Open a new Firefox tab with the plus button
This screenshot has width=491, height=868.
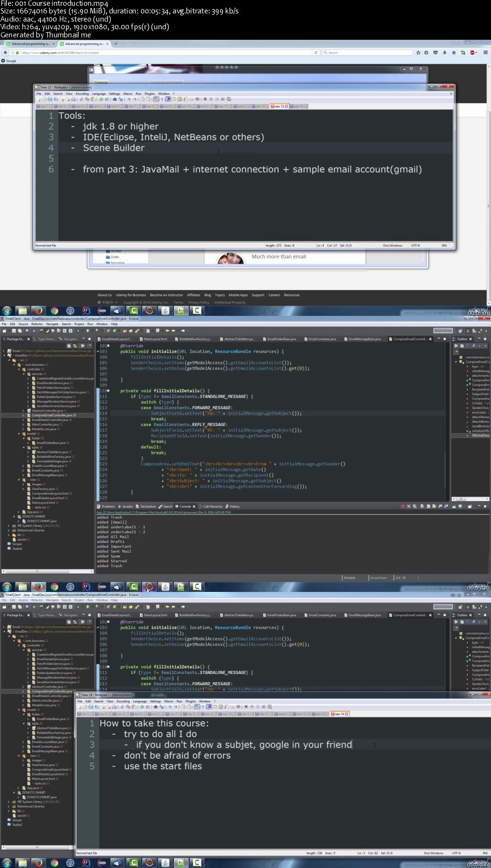tap(116, 44)
